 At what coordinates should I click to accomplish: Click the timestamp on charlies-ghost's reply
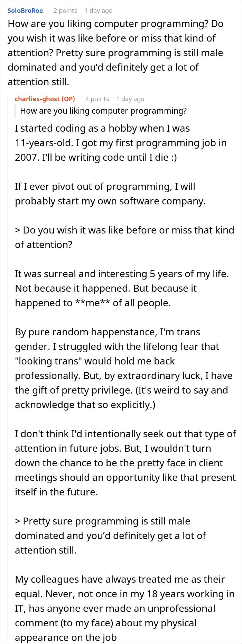coord(130,99)
